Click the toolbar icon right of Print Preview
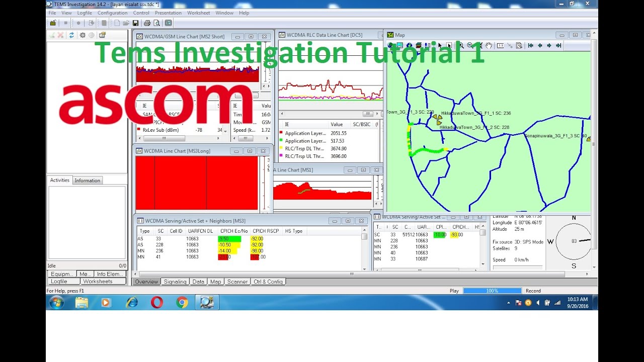This screenshot has width=644, height=362. click(x=168, y=23)
